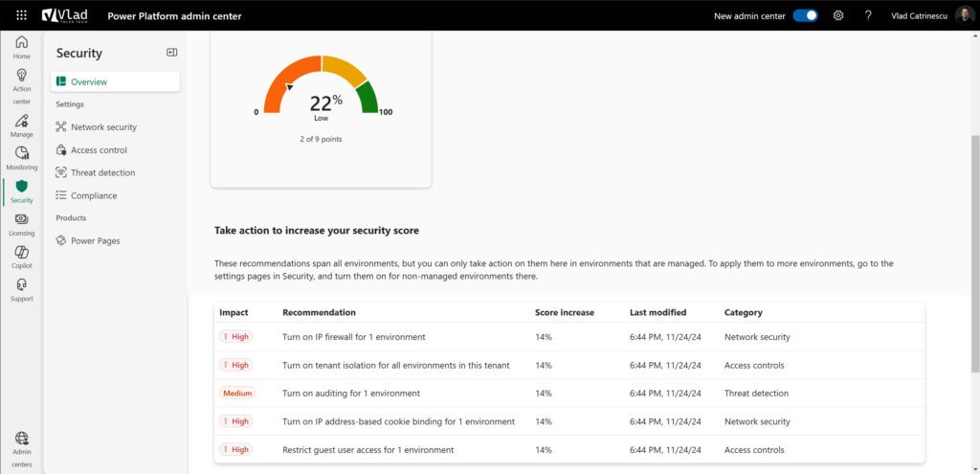This screenshot has height=474, width=980.
Task: Click the Network security node icon
Action: point(60,127)
